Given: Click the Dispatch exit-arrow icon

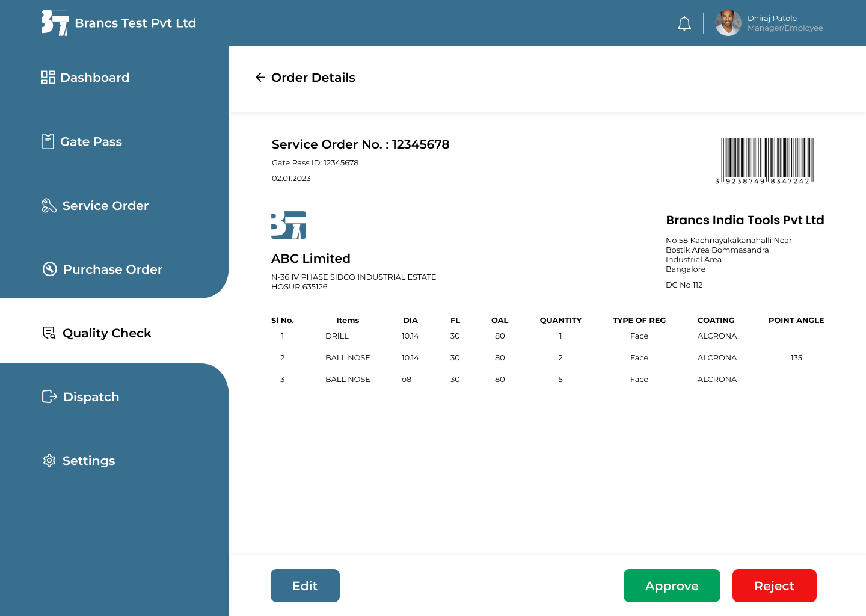Looking at the screenshot, I should point(49,396).
